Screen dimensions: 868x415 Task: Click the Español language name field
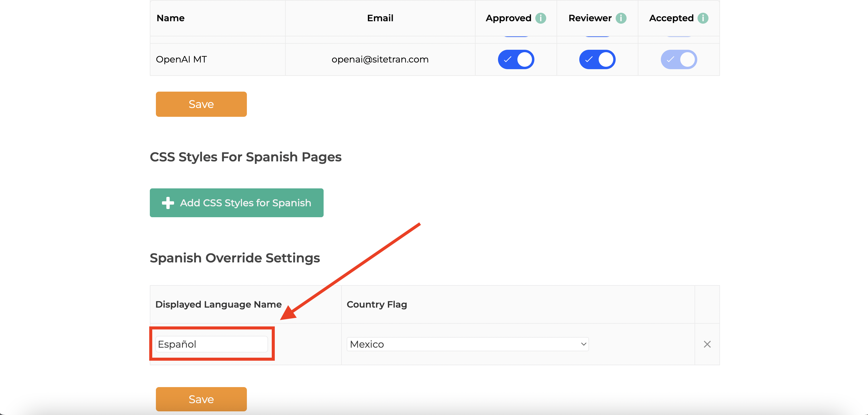click(212, 344)
